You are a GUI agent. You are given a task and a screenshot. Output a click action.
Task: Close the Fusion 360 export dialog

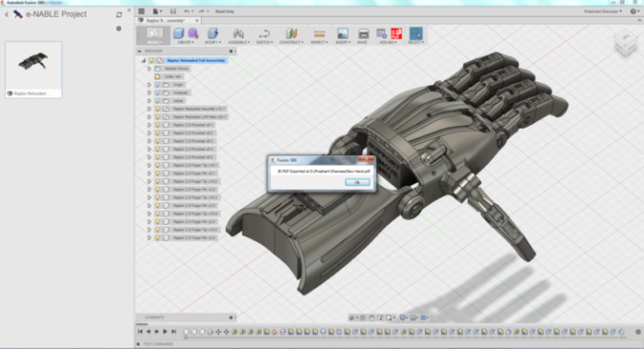point(366,159)
